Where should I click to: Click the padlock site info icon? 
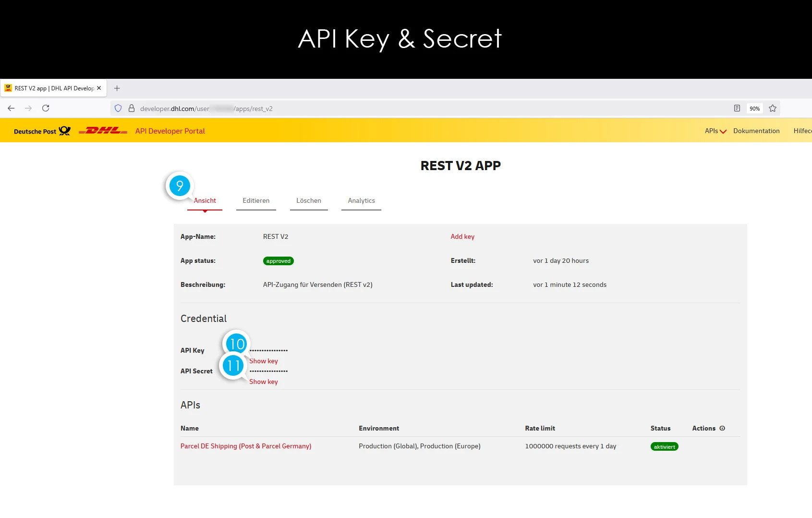[x=131, y=109]
